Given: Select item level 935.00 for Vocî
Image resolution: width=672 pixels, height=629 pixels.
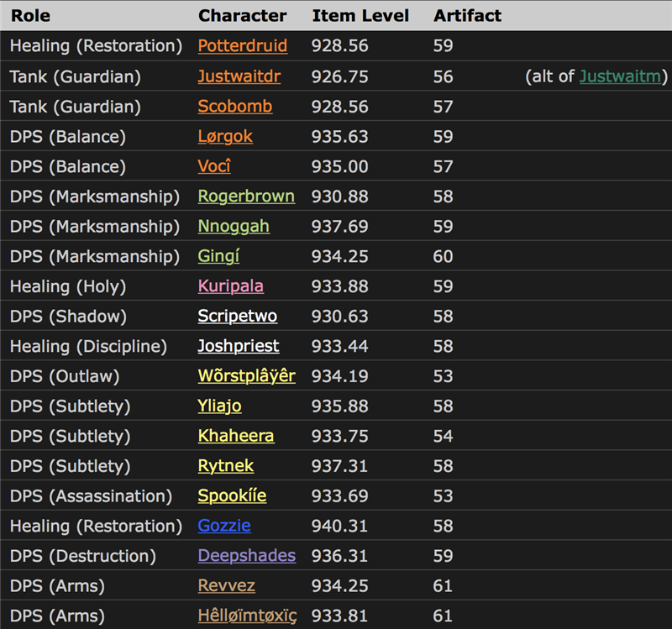Looking at the screenshot, I should (339, 166).
